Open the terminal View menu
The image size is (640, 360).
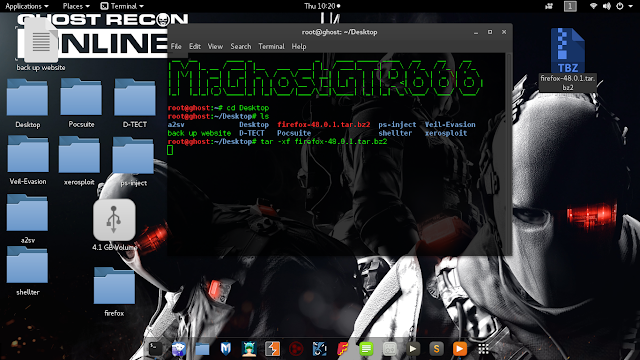(x=215, y=47)
